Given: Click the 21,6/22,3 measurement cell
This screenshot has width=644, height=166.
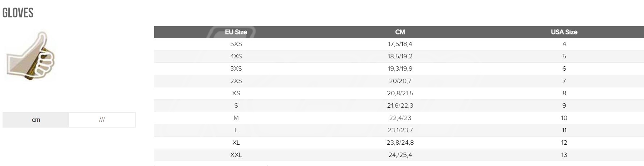Looking at the screenshot, I should [x=400, y=105].
